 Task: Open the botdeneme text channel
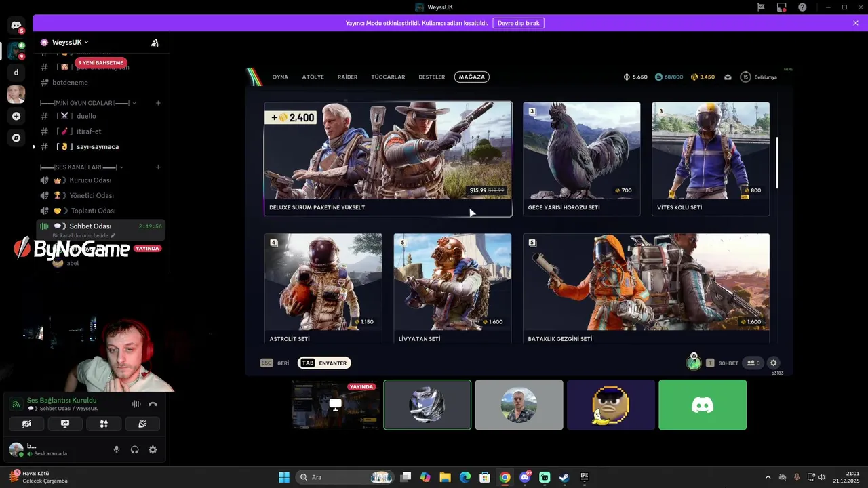coord(100,83)
